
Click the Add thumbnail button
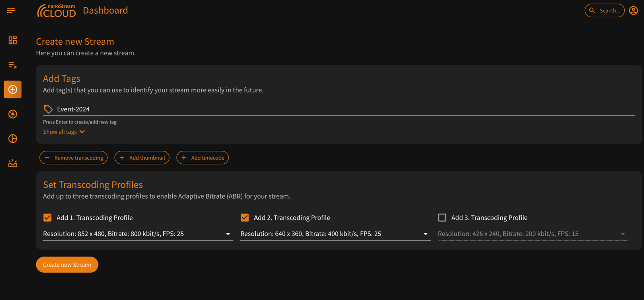coord(142,158)
